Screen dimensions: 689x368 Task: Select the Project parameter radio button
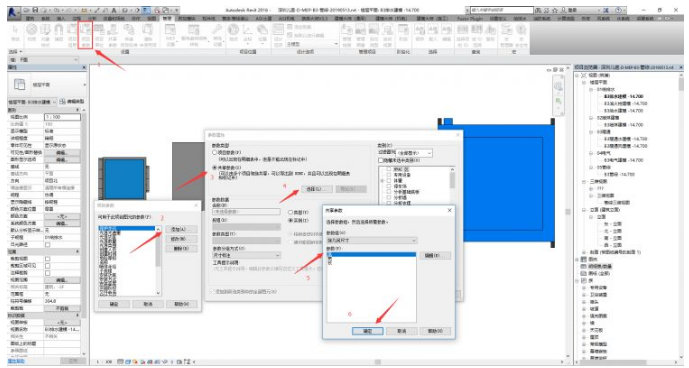tap(215, 152)
